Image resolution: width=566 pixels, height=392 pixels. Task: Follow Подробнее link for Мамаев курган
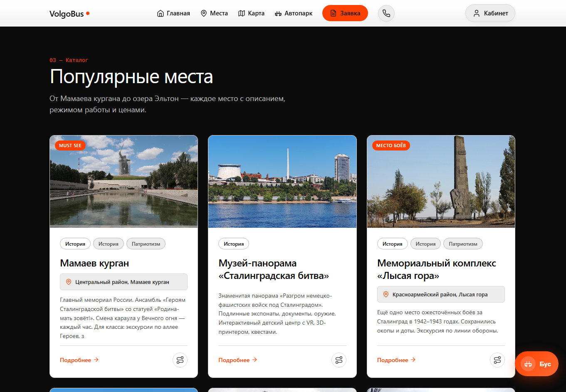tap(79, 360)
